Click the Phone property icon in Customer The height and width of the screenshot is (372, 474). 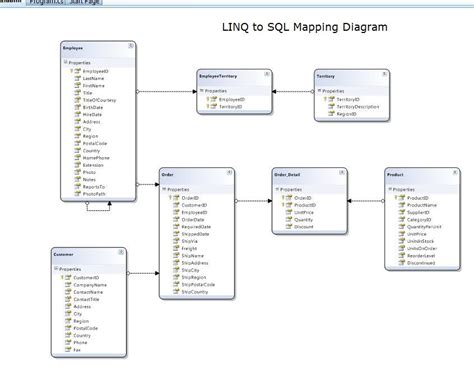68,342
